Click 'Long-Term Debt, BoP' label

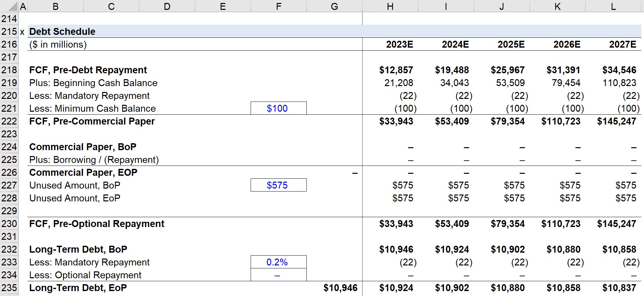(x=78, y=249)
